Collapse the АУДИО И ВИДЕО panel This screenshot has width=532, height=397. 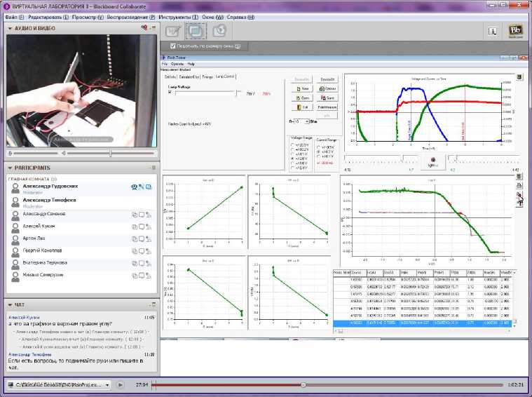click(10, 28)
